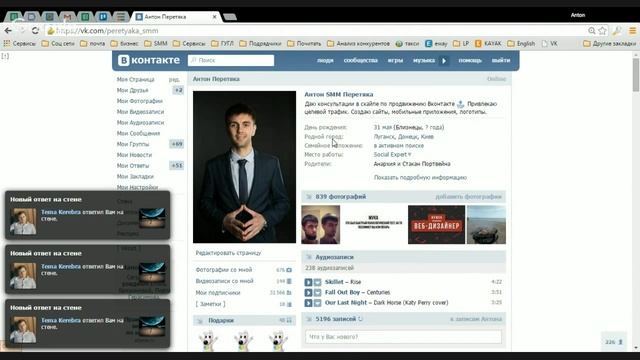Click Редактировать страницу under the photo

click(x=228, y=253)
